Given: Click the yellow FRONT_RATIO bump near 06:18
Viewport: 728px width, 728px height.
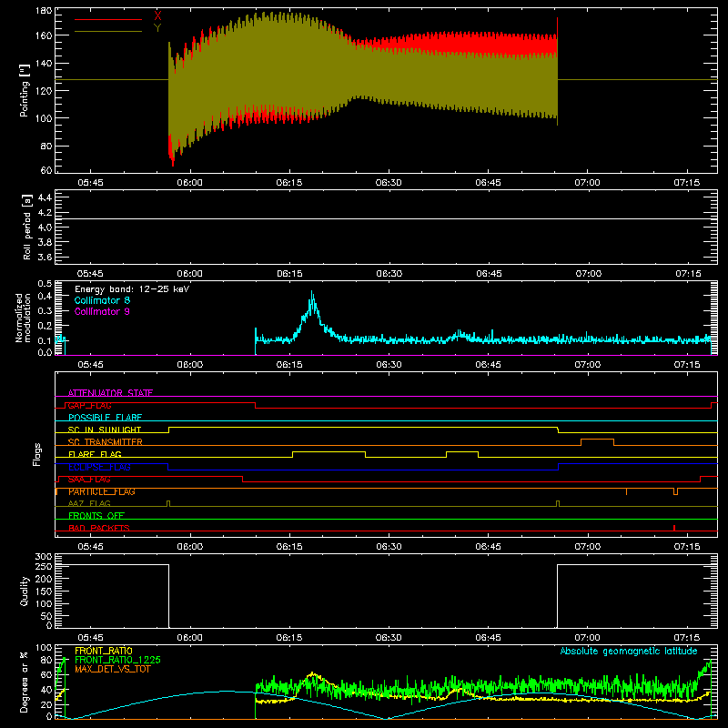Looking at the screenshot, I should click(313, 673).
